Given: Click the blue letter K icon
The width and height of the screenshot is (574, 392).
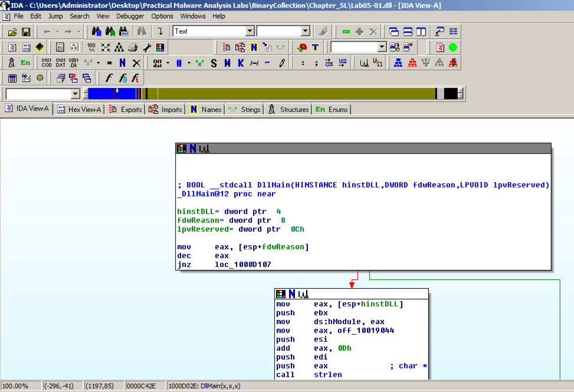Looking at the screenshot, I should click(241, 62).
